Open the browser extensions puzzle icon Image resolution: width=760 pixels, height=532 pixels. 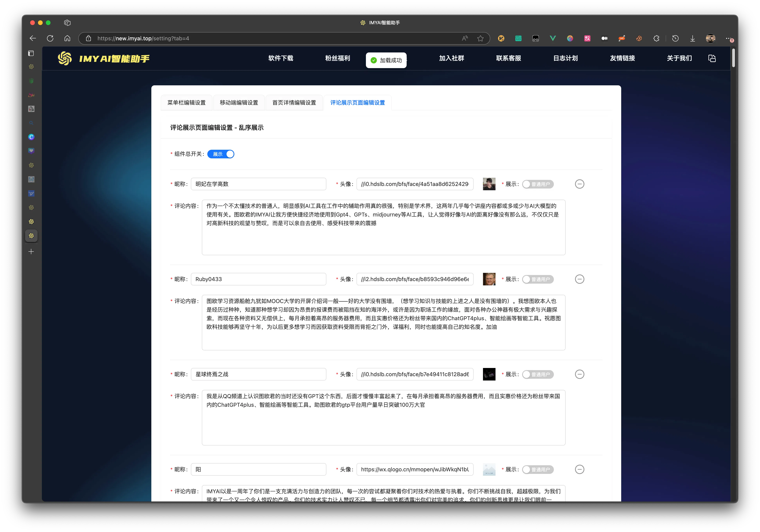pyautogui.click(x=656, y=38)
